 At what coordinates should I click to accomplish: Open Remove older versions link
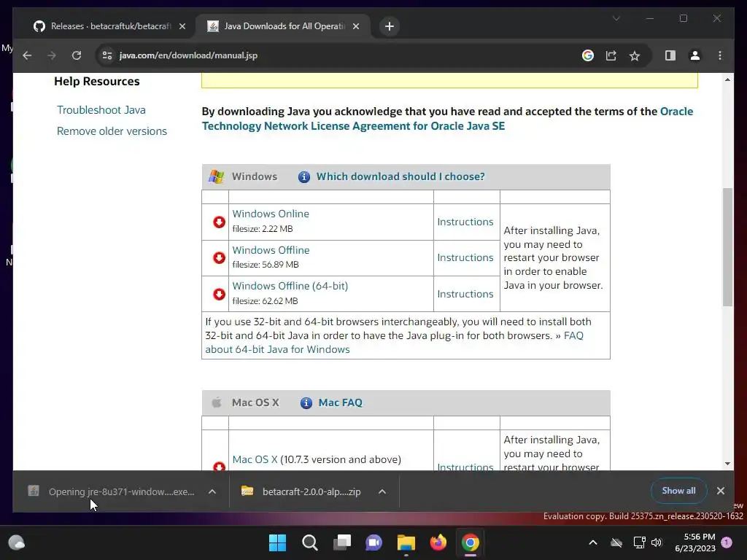tap(112, 131)
